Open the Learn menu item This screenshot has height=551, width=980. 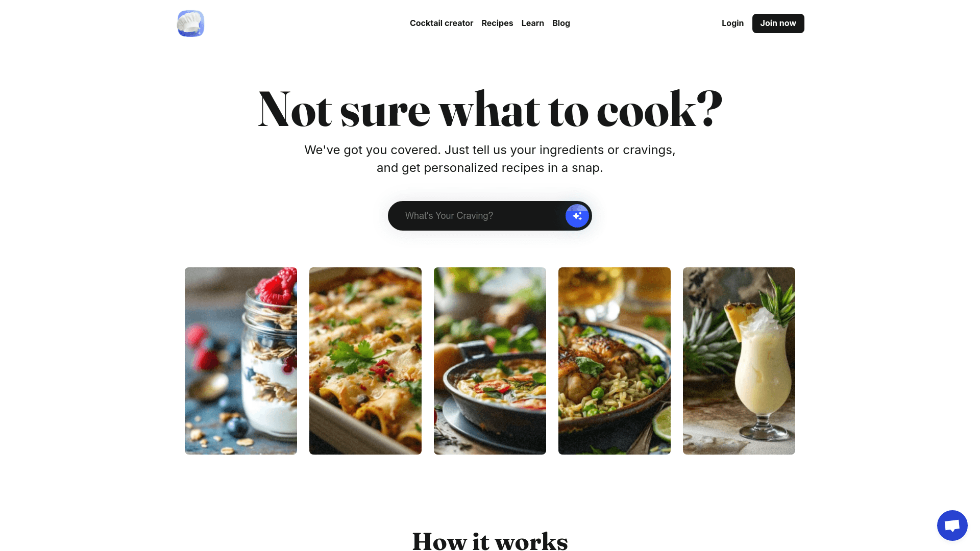[x=533, y=23]
